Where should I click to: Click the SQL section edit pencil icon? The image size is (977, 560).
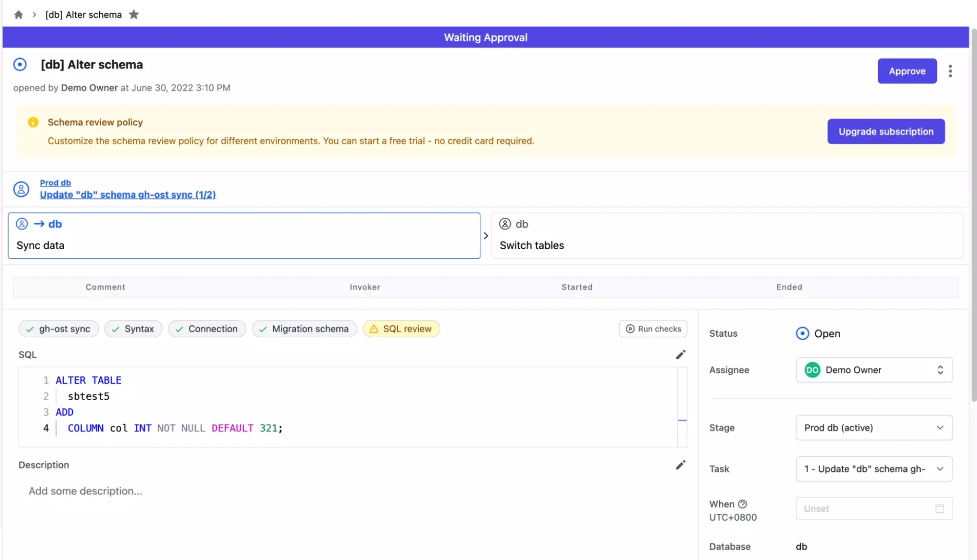pos(680,355)
